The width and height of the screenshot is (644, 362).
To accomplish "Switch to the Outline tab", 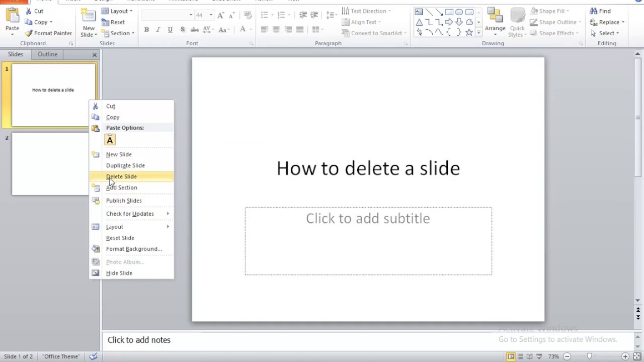I will tap(48, 54).
